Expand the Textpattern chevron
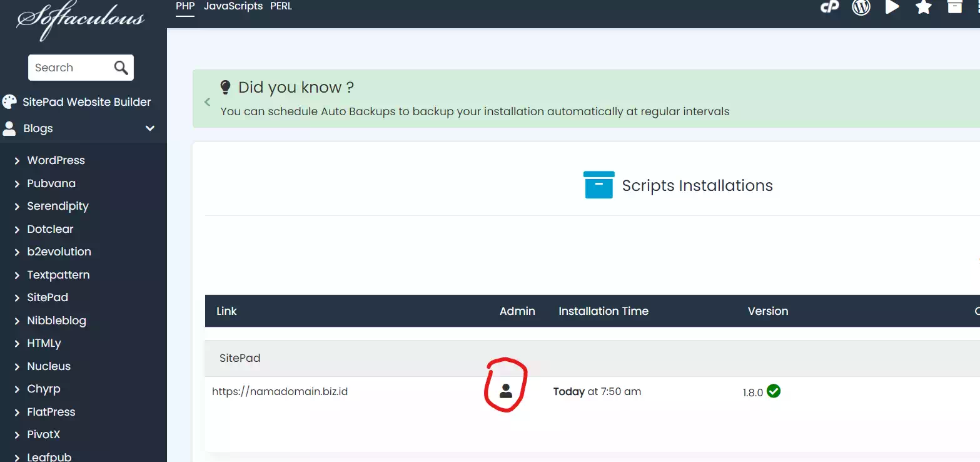Image resolution: width=980 pixels, height=462 pixels. tap(18, 275)
